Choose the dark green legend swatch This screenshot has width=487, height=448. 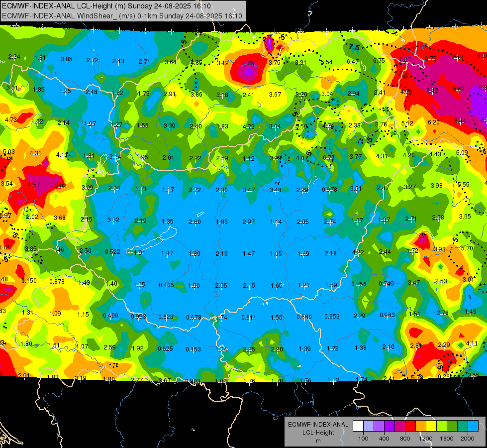452,426
